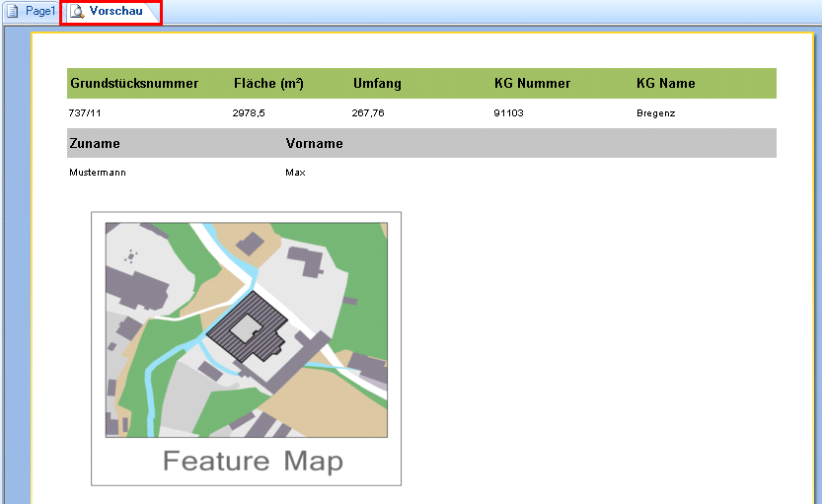Click the parcel number value 737/11
The width and height of the screenshot is (822, 504).
tap(86, 113)
